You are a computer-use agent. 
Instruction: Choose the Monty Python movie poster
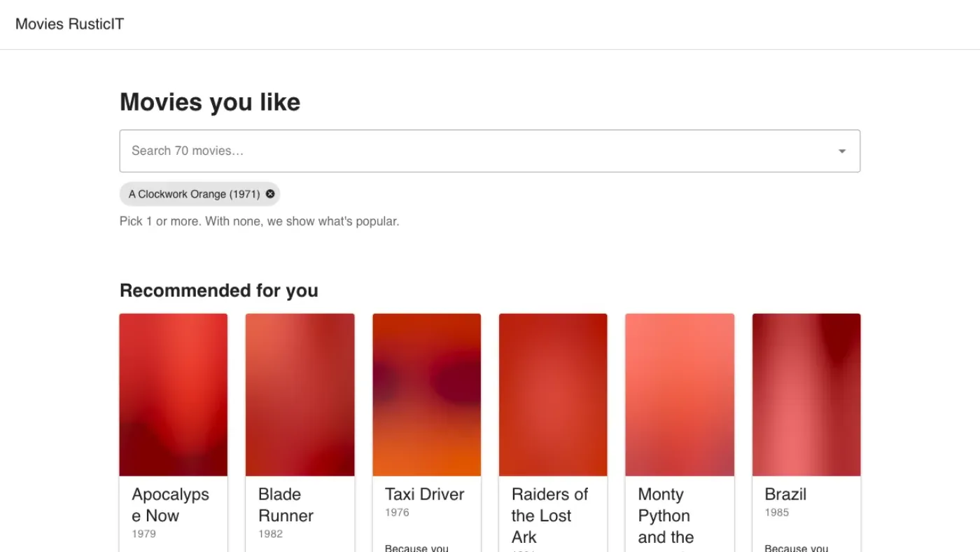click(x=680, y=395)
